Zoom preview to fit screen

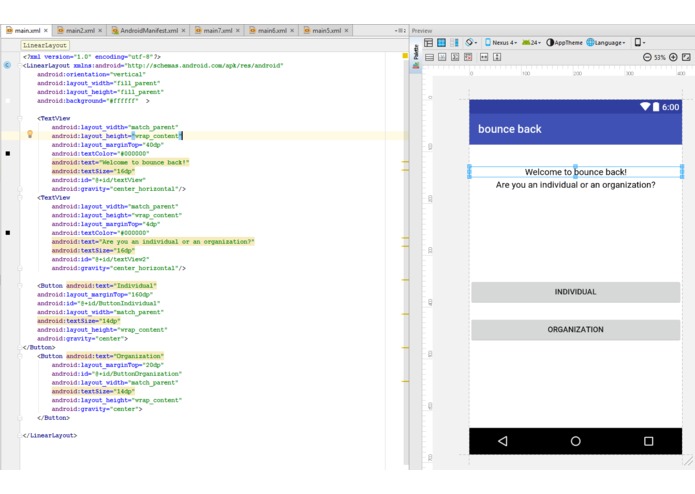[x=686, y=57]
